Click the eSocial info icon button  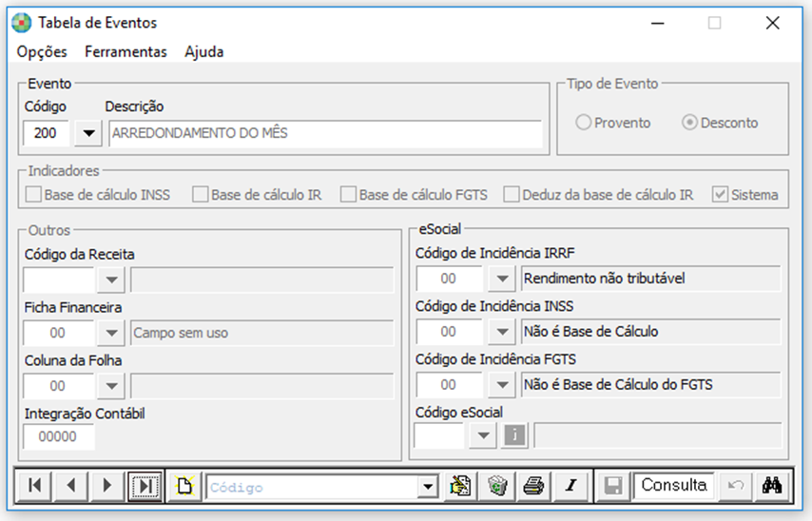click(514, 435)
